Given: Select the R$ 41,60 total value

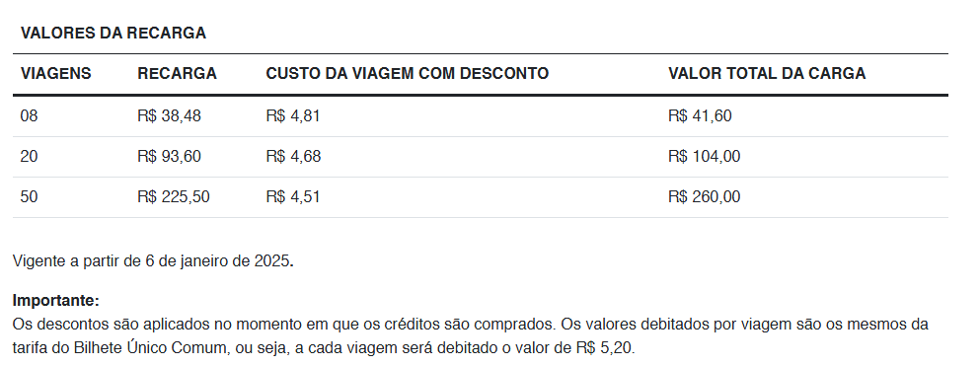Looking at the screenshot, I should pyautogui.click(x=700, y=116).
